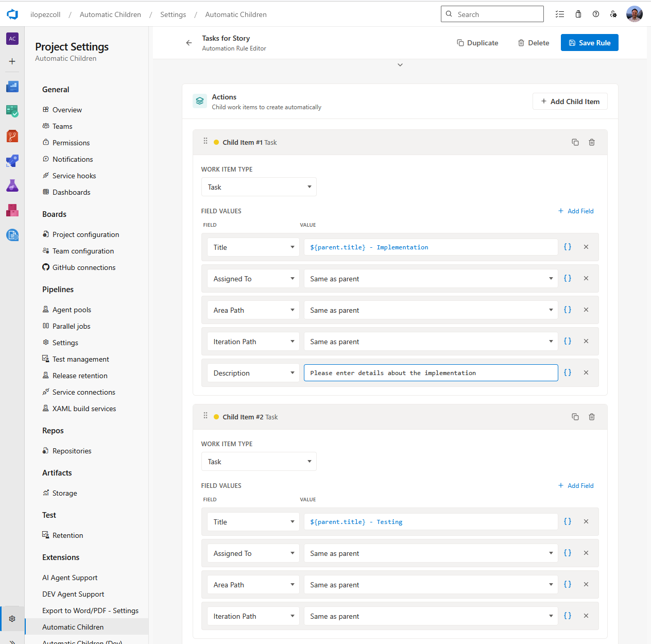Select the Pipelines rocket icon
Image resolution: width=651 pixels, height=644 pixels.
pos(12,161)
